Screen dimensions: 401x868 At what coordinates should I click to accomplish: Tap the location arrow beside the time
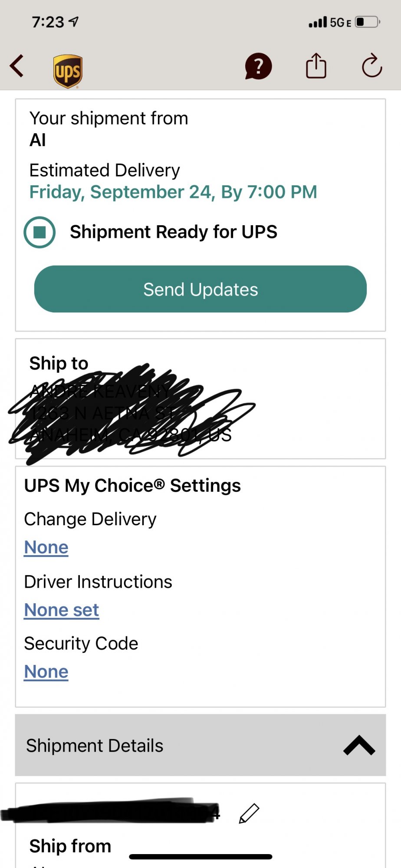pyautogui.click(x=74, y=21)
